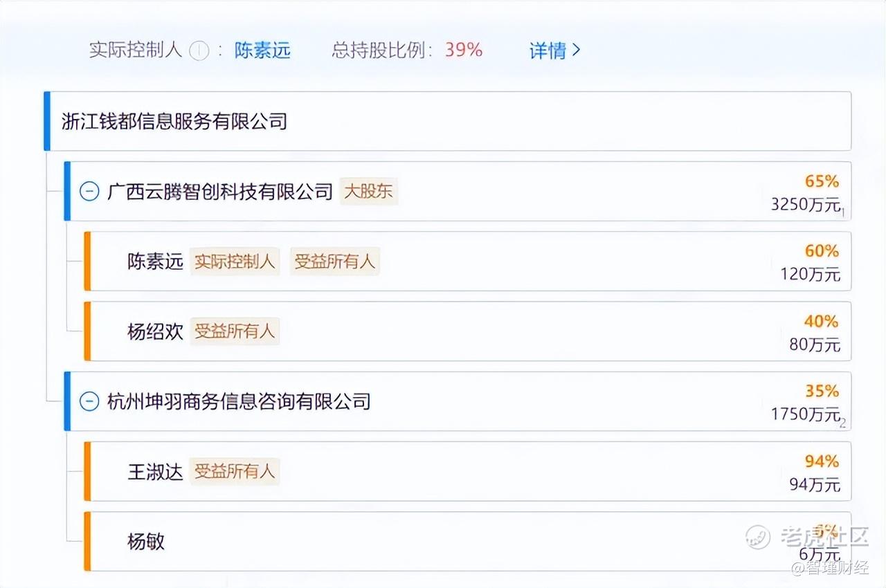Screen dimensions: 886x588
Task: Click the 实际控制人 tag on 陈素远
Action: click(235, 261)
